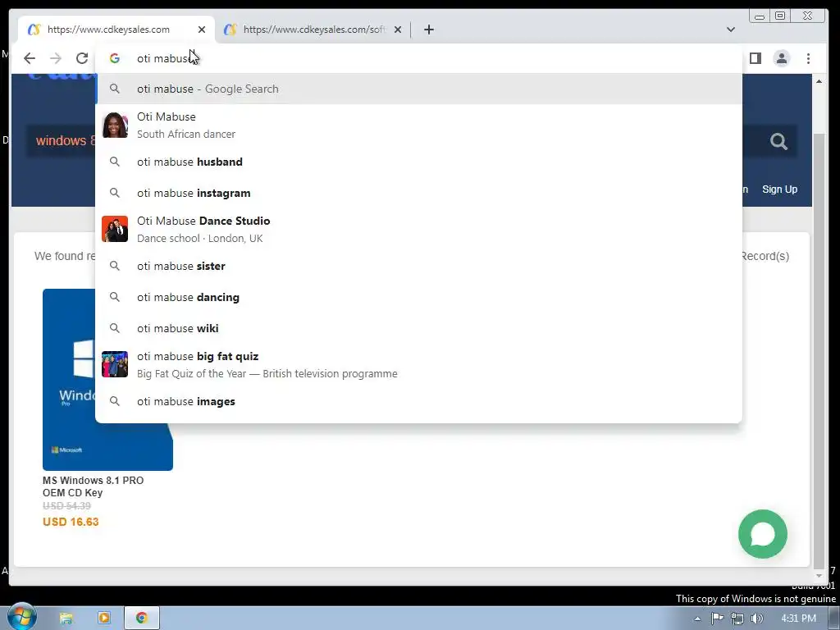Open the media player taskbar icon

click(104, 619)
